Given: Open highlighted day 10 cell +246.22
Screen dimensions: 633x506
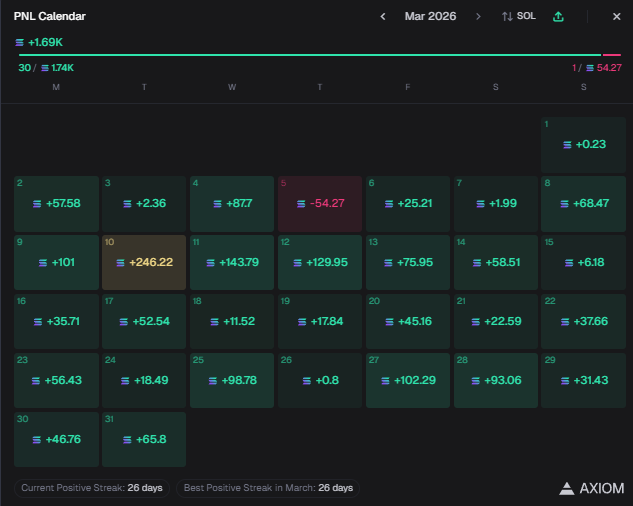Looking at the screenshot, I should click(144, 263).
